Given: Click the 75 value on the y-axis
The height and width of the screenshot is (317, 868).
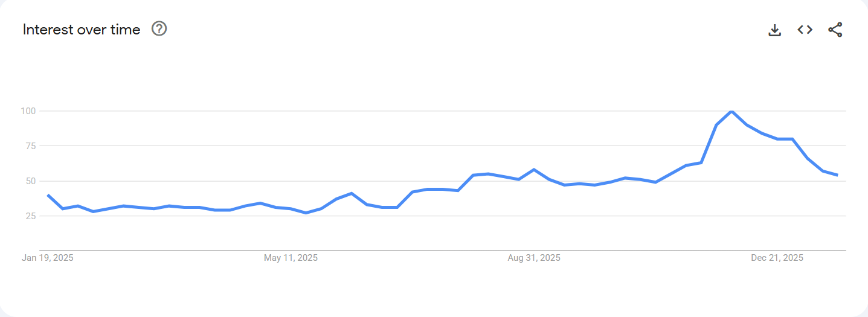Looking at the screenshot, I should [x=30, y=146].
